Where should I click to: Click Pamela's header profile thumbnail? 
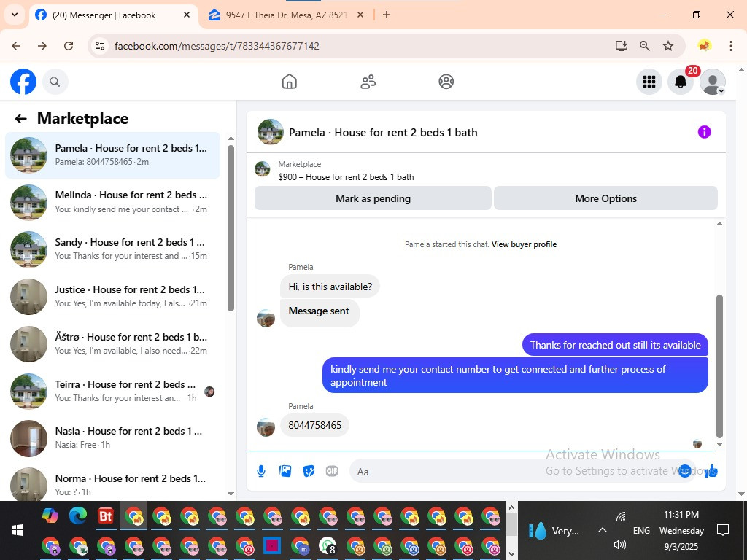pyautogui.click(x=271, y=132)
